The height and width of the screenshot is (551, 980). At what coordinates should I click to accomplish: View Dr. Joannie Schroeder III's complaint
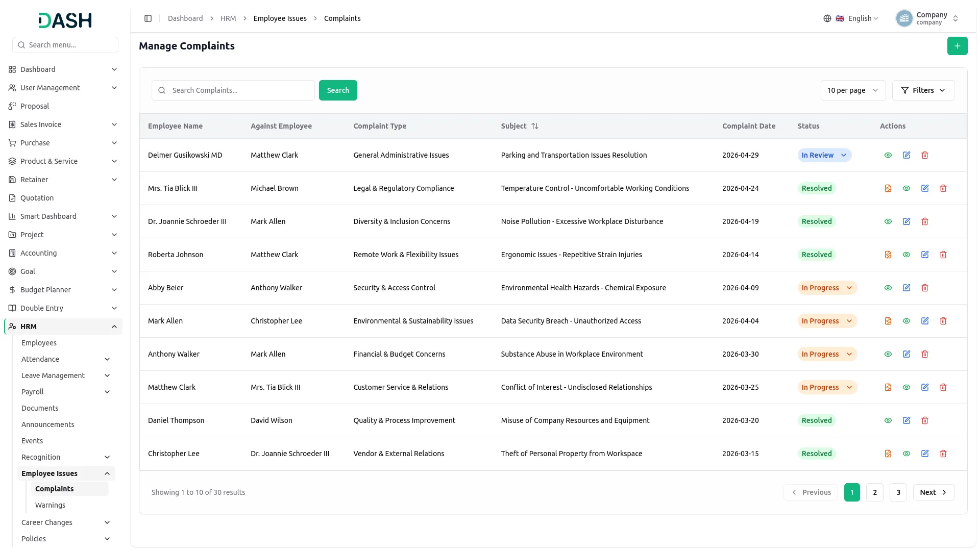click(x=888, y=221)
